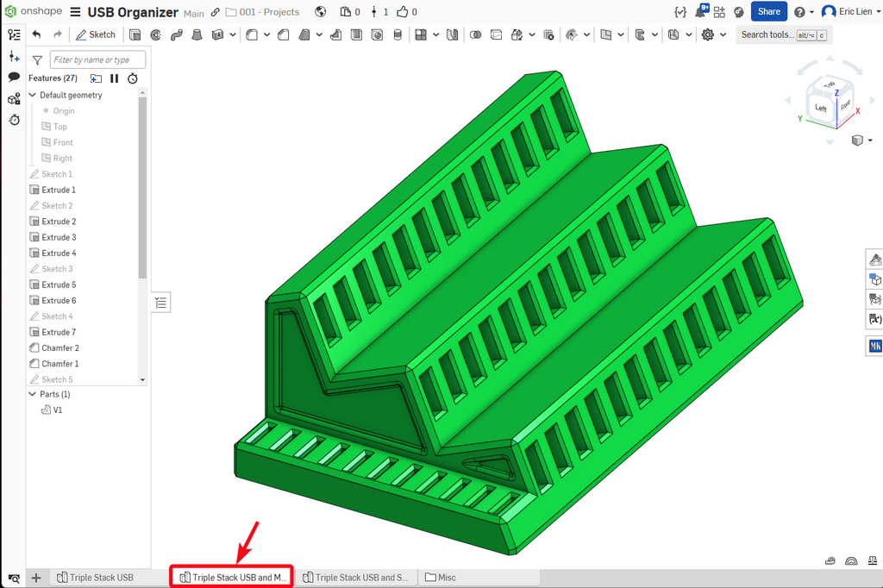Viewport: 883px width, 588px height.
Task: Select the Mirror tool
Action: 452,35
